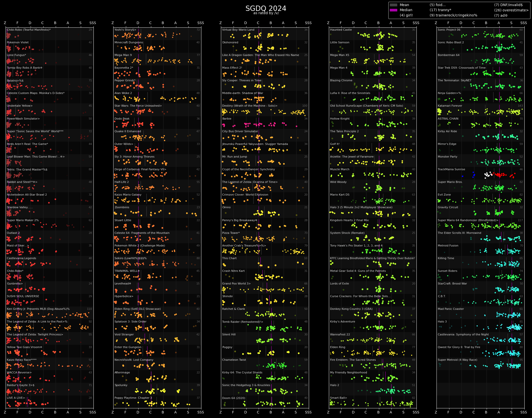This screenshot has width=532, height=418.
Task: Click 'Castlevania: Symphony of the Night' label
Action: point(463,334)
